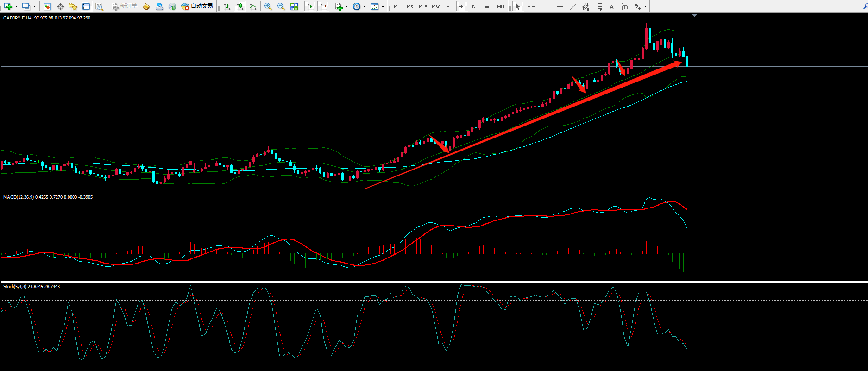Click the zoom out magnifier icon
This screenshot has width=868, height=371.
[281, 6]
